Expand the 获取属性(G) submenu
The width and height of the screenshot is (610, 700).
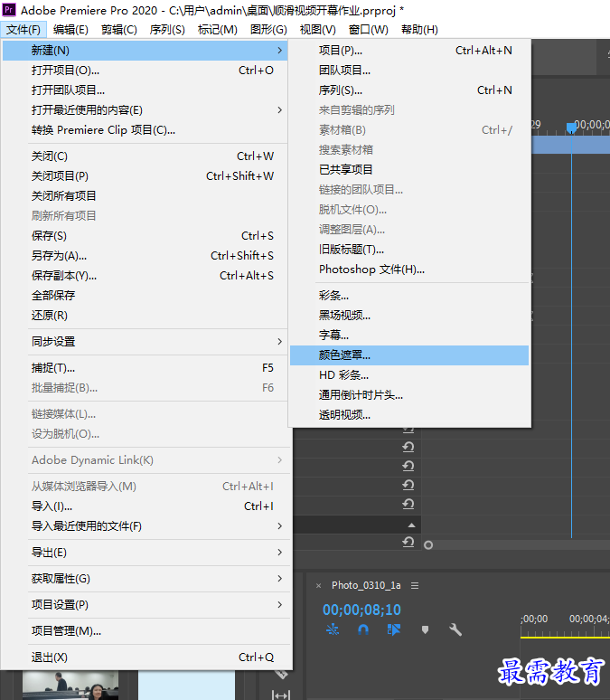[x=145, y=579]
